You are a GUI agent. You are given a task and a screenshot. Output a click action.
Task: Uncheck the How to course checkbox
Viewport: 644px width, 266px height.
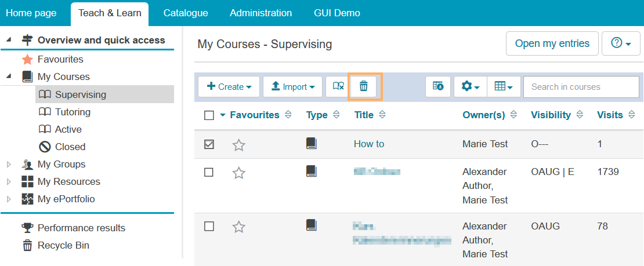[209, 144]
